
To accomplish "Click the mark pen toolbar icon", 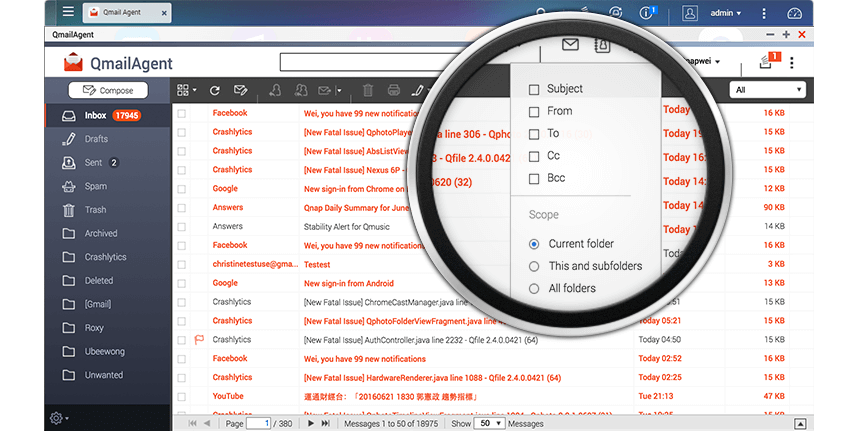I will tap(417, 90).
